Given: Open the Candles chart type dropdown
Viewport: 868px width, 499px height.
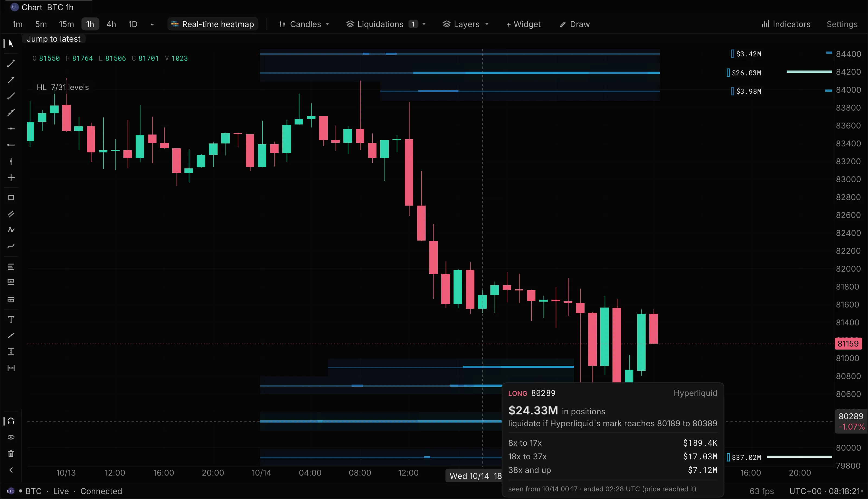Looking at the screenshot, I should point(304,24).
